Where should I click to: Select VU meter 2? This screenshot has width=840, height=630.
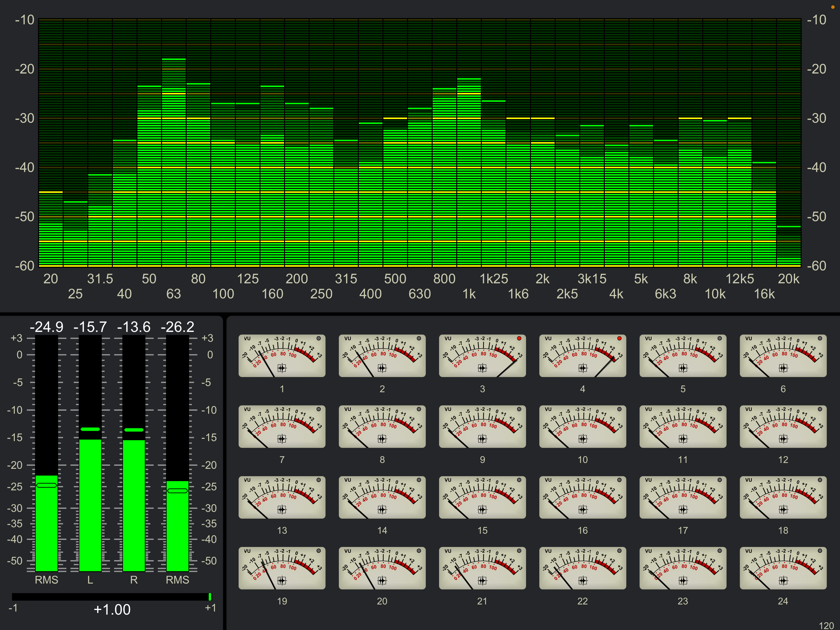click(x=382, y=356)
